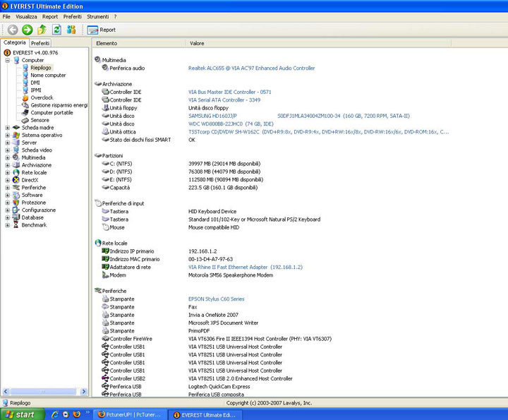The image size is (508, 420).
Task: Open the Strumenti menu
Action: tap(97, 16)
